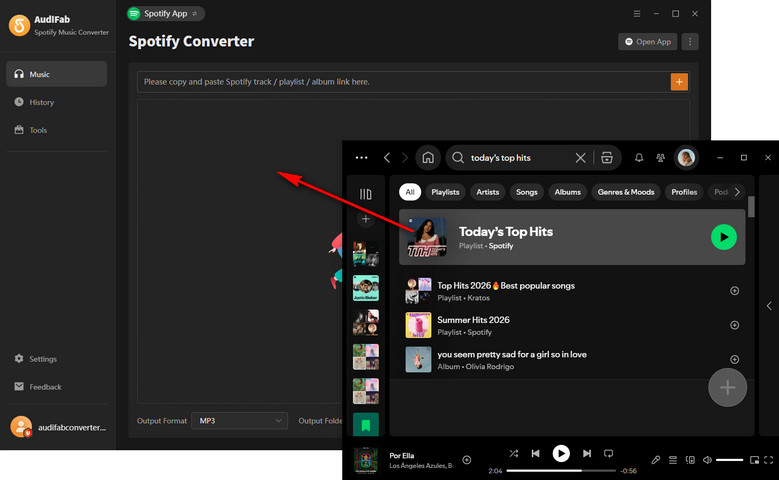Open lyrics microphone icon
Viewport: 779px width, 480px height.
point(656,460)
